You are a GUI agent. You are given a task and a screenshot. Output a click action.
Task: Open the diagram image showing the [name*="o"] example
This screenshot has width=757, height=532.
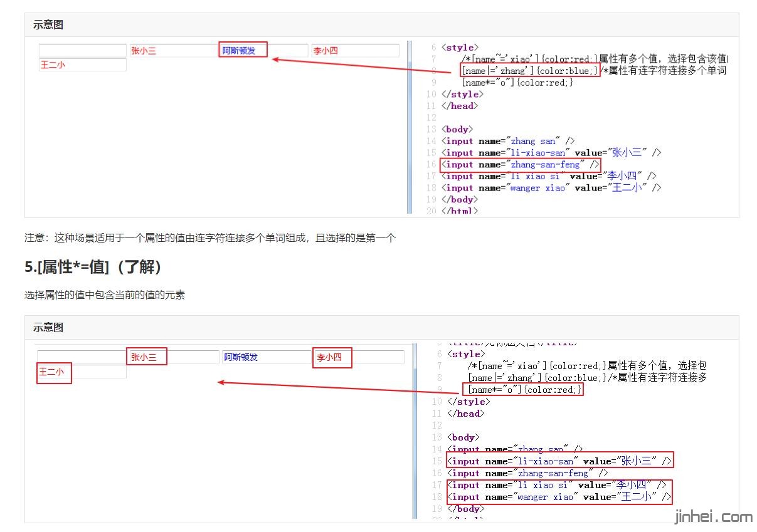tap(371, 431)
